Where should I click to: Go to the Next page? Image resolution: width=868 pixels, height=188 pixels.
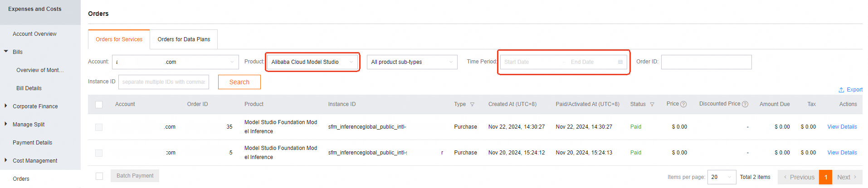[x=846, y=177]
